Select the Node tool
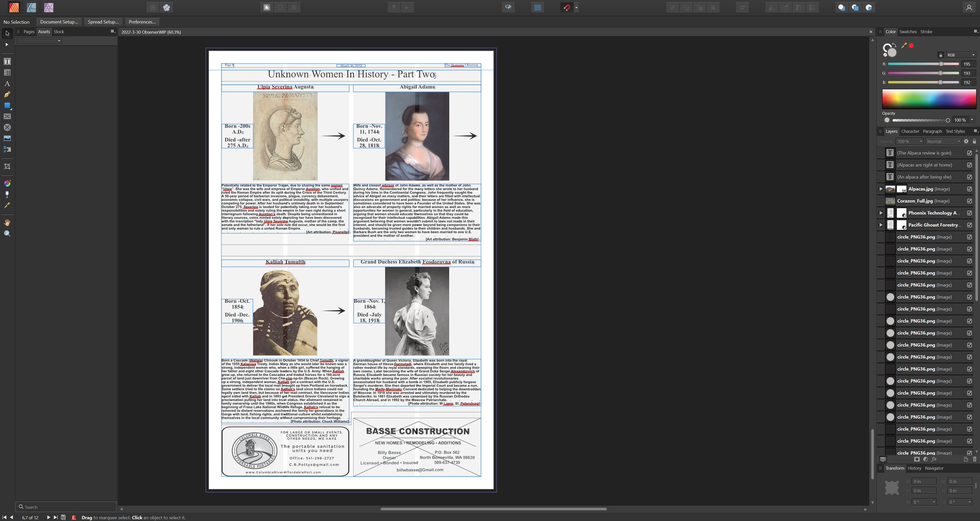This screenshot has height=521, width=980. click(7, 45)
